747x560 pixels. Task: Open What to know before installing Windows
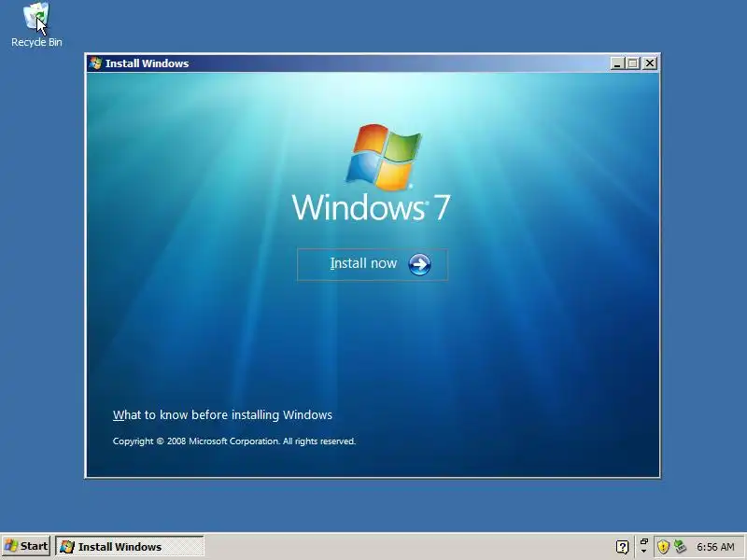222,414
